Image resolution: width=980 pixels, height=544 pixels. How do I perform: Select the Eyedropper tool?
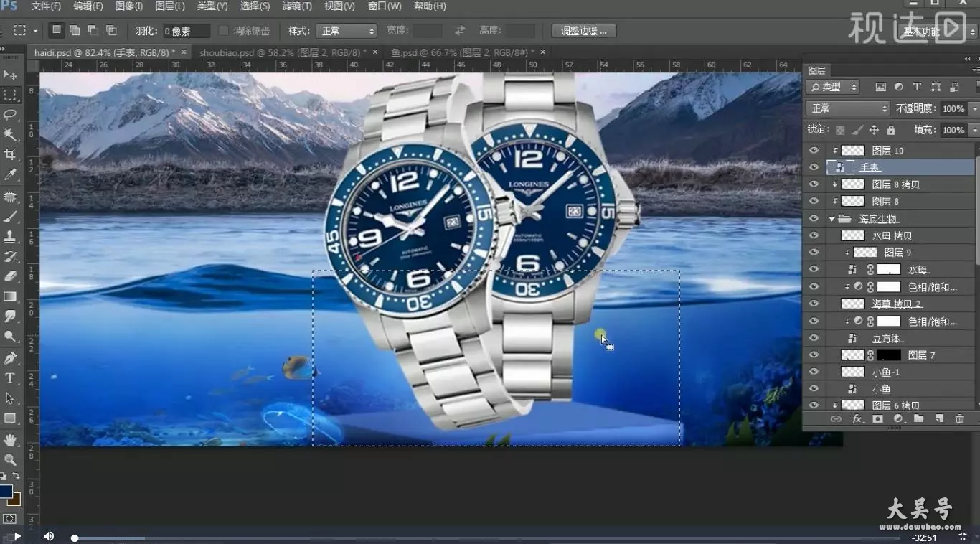pos(10,174)
